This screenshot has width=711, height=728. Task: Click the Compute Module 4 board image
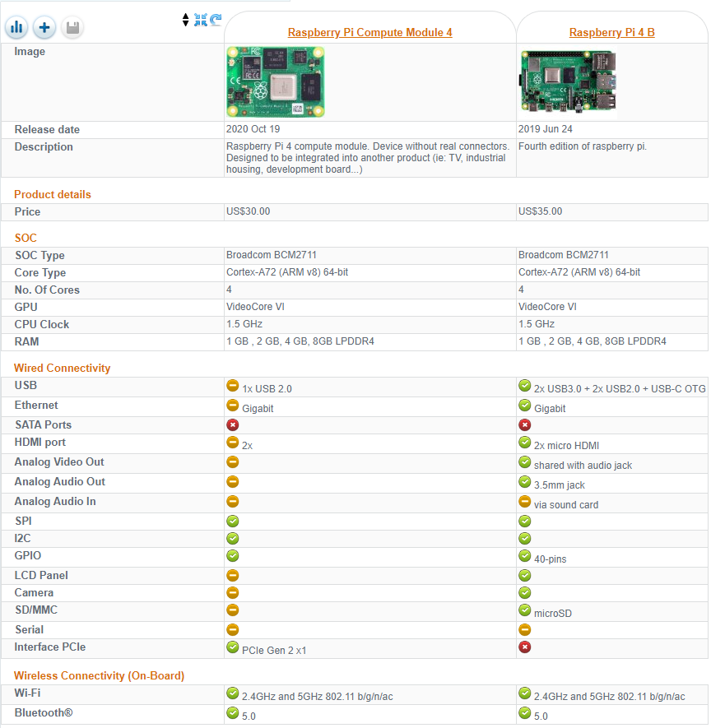[276, 81]
